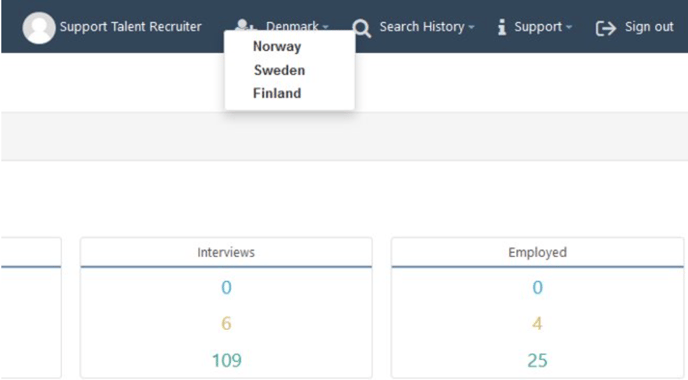The height and width of the screenshot is (380, 688).
Task: Open the 25 value under Employed
Action: tap(538, 361)
